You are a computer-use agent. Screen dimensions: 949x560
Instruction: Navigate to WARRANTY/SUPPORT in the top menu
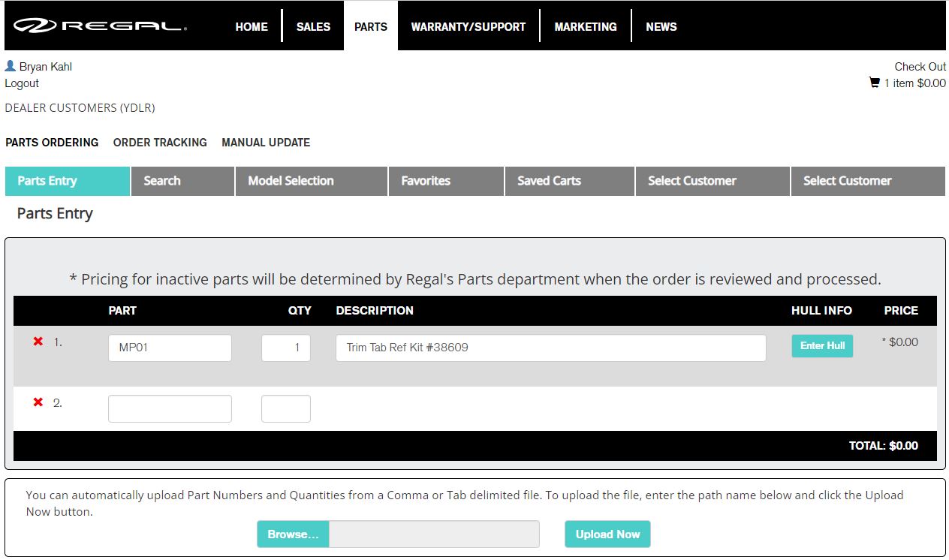point(468,26)
